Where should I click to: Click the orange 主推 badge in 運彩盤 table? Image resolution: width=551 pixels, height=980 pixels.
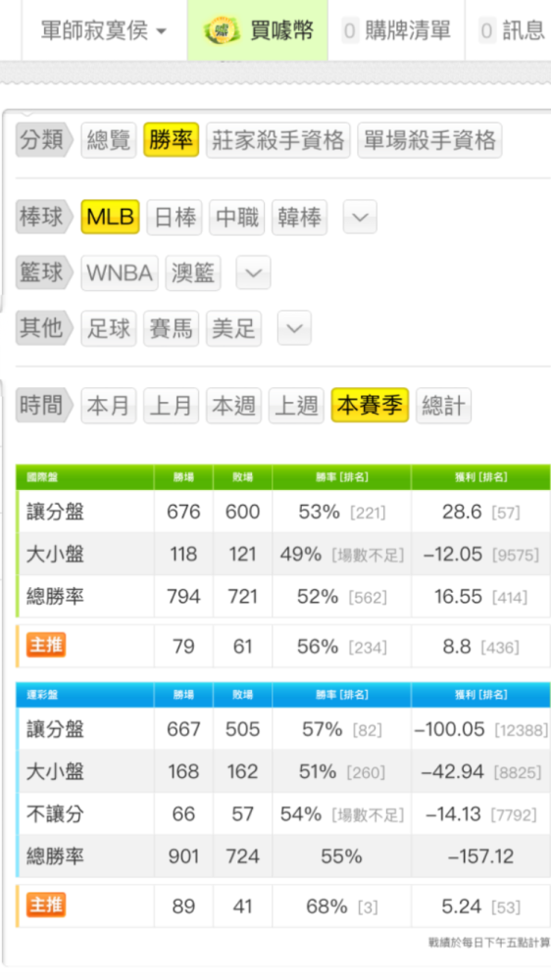(x=46, y=905)
